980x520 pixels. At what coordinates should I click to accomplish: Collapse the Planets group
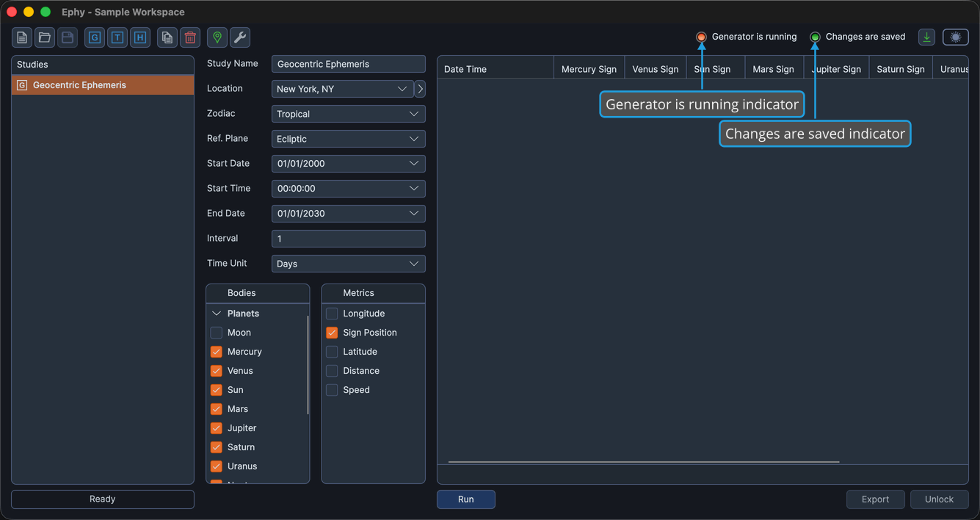point(217,314)
